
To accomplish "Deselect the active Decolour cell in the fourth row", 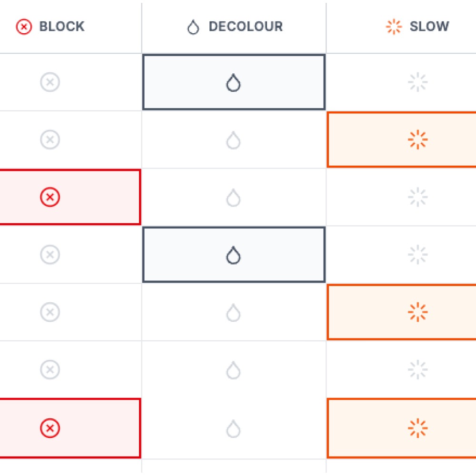I will [233, 255].
